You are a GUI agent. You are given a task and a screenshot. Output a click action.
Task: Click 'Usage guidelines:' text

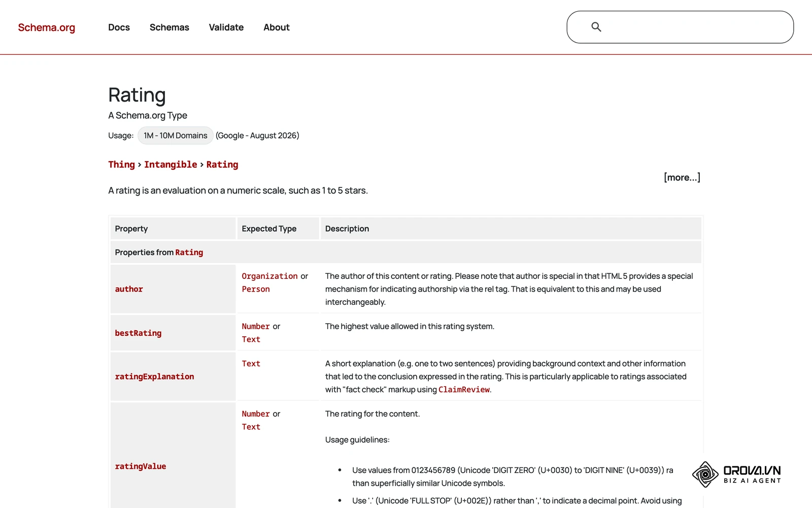point(357,440)
